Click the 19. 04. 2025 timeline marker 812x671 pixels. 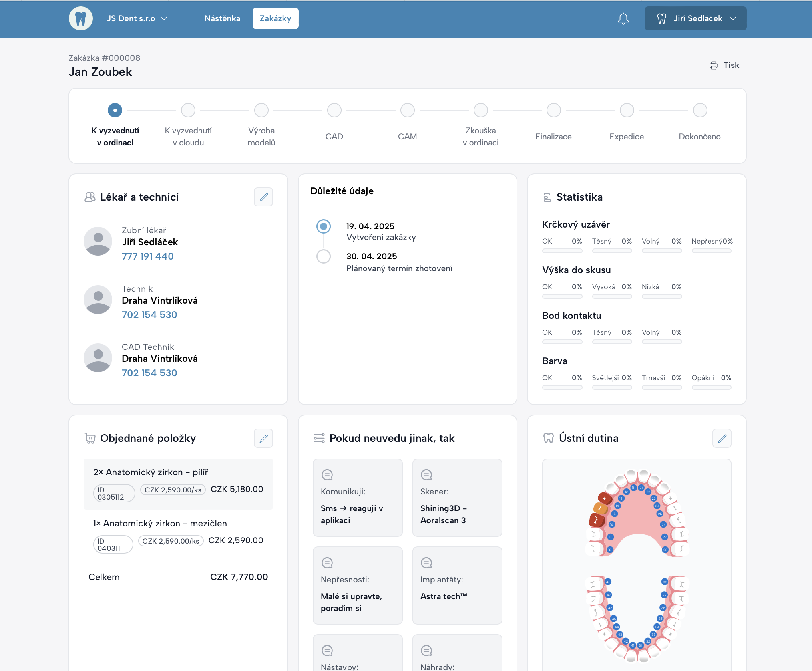[324, 226]
